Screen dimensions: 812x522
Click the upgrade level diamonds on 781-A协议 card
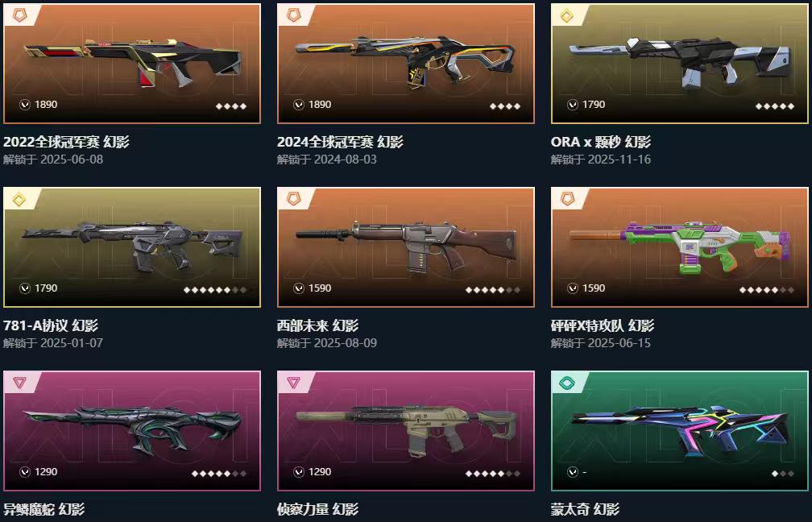click(215, 290)
